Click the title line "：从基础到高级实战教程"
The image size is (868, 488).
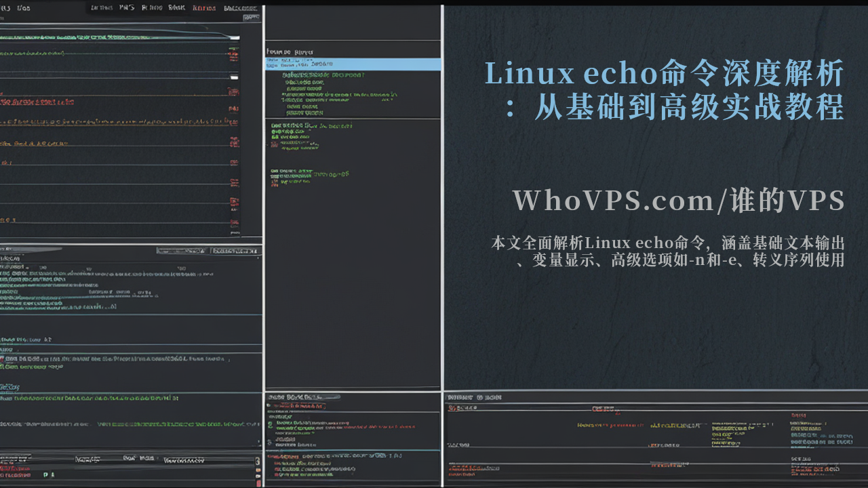pos(675,107)
